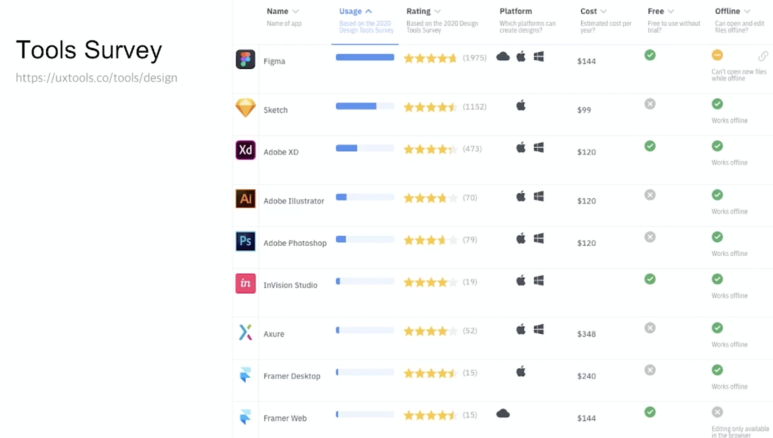773x438 pixels.
Task: Click Sketch's gray not-free X icon
Action: pyautogui.click(x=650, y=104)
